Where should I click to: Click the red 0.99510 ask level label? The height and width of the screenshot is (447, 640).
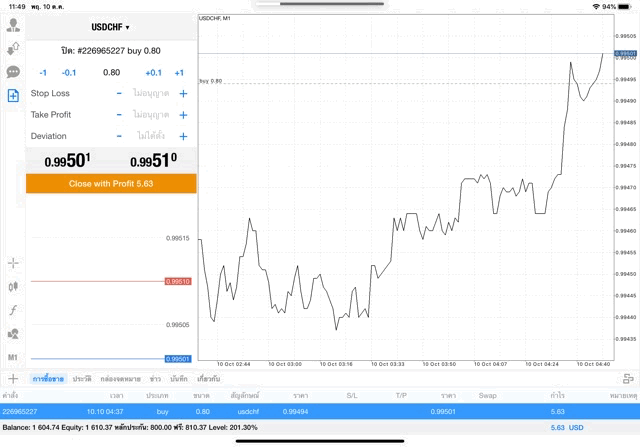[x=178, y=281]
